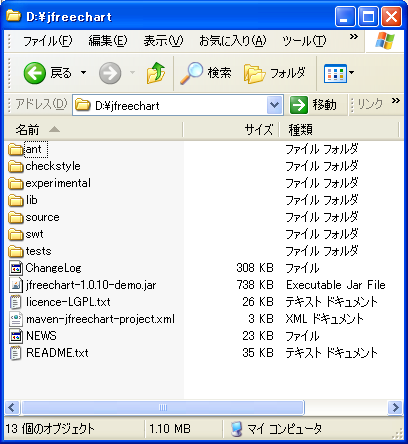Click the Windows flag logo

[x=385, y=41]
